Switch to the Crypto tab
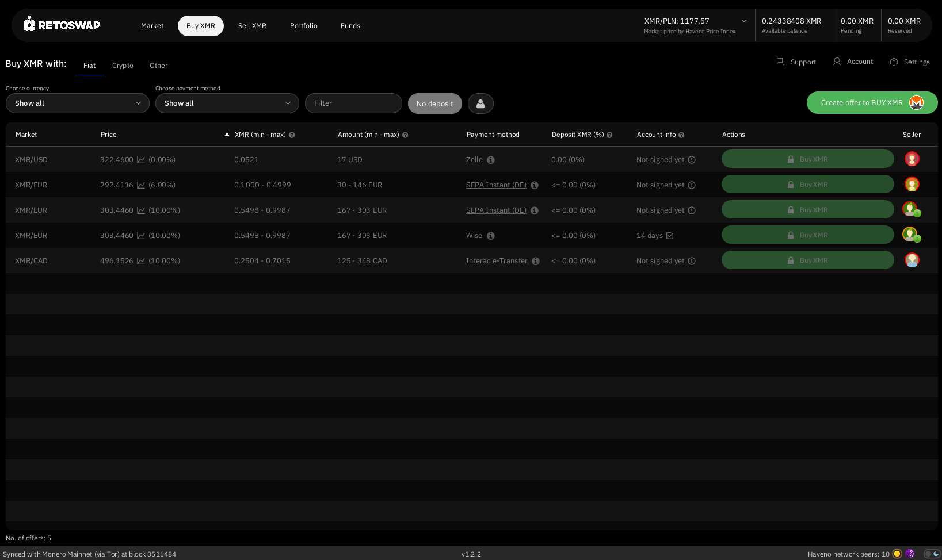Image resolution: width=942 pixels, height=560 pixels. 123,66
